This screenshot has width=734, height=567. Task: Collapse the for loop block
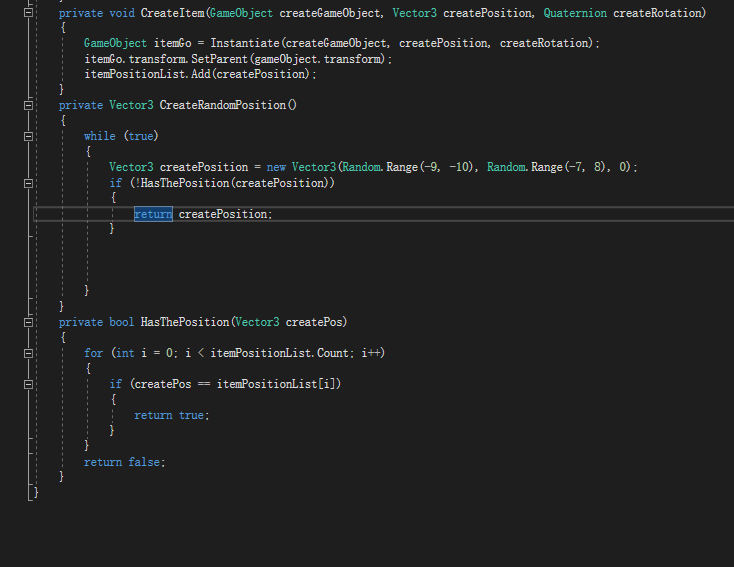[x=29, y=353]
